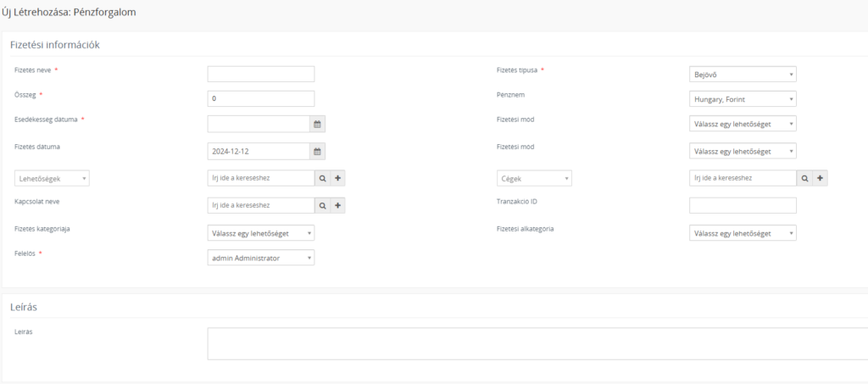
Task: Click the Fizetés dátuma field showing 2024-12-12
Action: click(259, 151)
